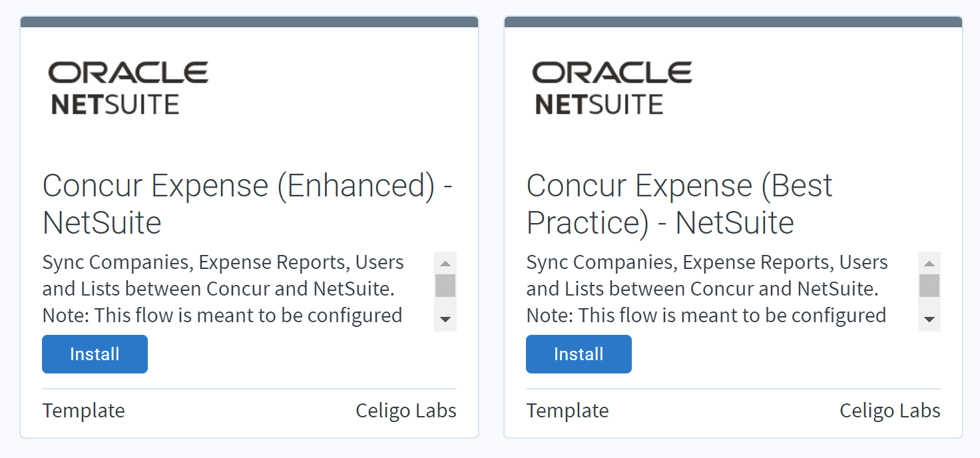Click gray header bar of Best Practice card
This screenshot has width=980, height=458.
click(x=734, y=22)
